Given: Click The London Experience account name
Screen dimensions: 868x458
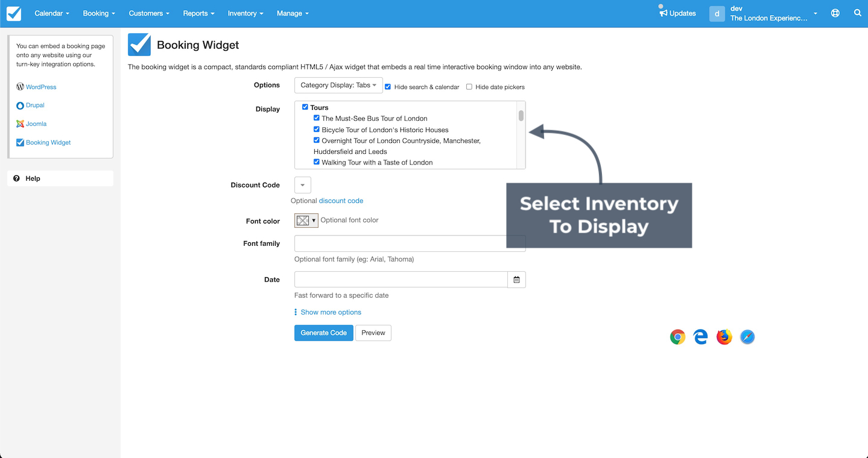Looking at the screenshot, I should pyautogui.click(x=769, y=18).
